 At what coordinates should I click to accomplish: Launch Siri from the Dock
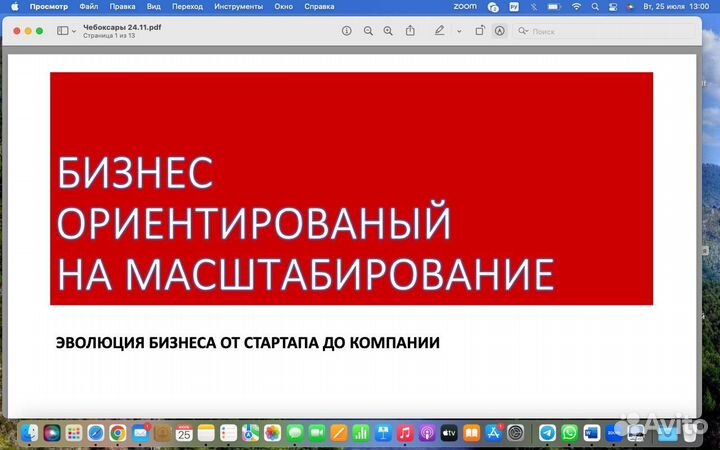52,433
